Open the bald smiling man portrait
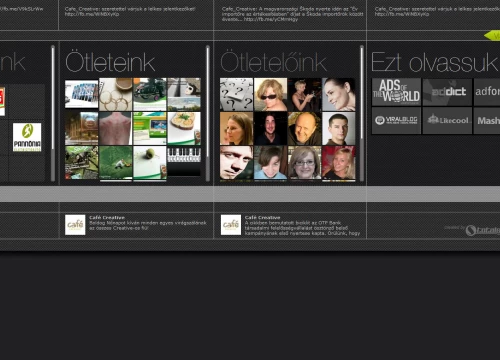 (304, 129)
